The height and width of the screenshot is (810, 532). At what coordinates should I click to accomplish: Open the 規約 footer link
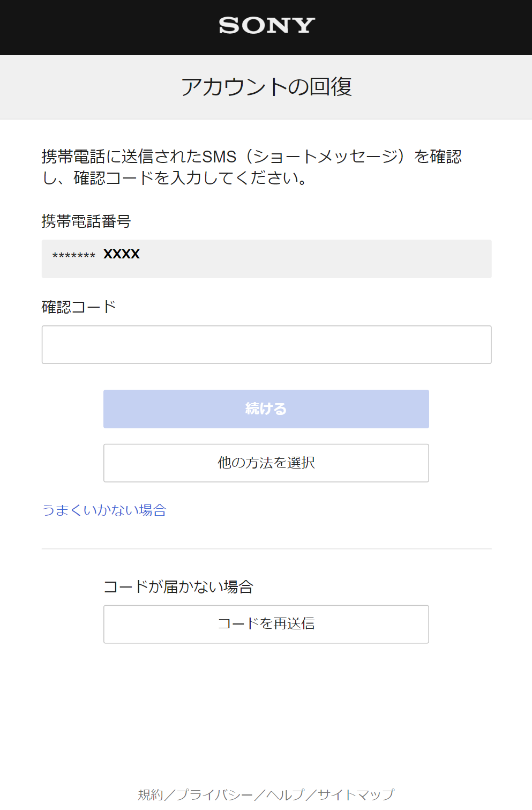coord(150,794)
